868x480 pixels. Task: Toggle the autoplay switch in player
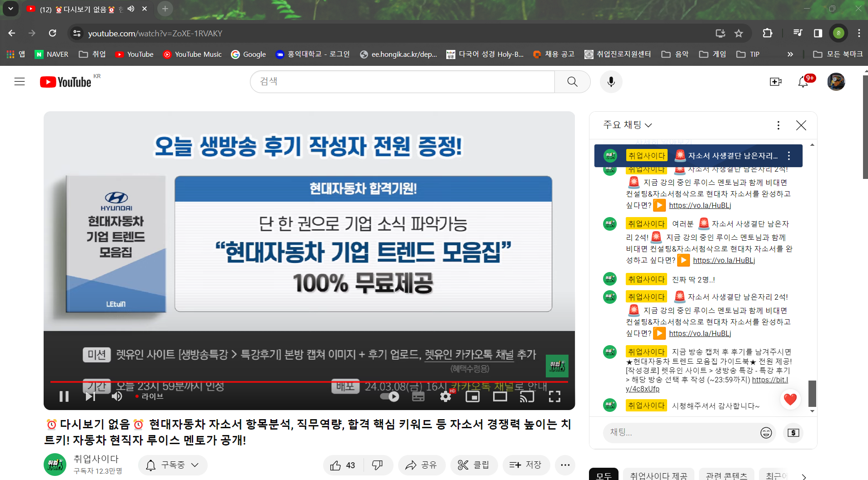(x=390, y=396)
